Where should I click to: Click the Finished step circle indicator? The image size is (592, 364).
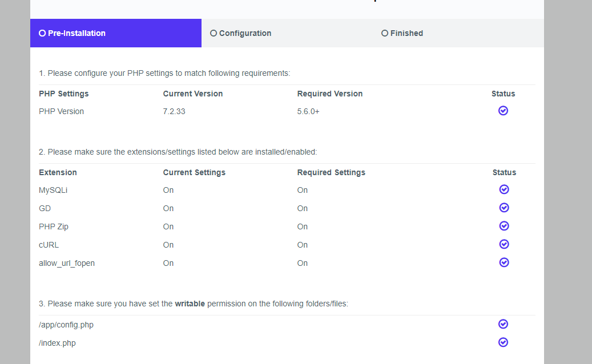(x=385, y=33)
